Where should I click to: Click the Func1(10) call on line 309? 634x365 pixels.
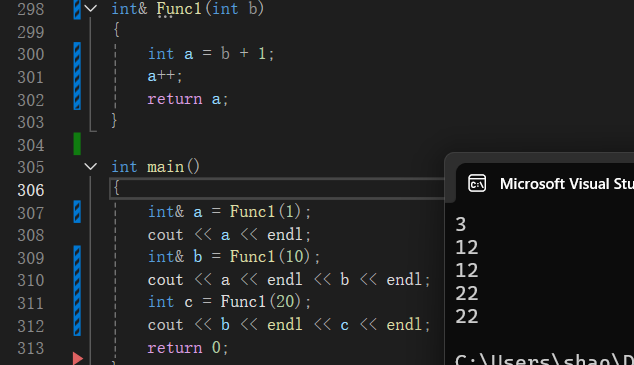[270, 256]
